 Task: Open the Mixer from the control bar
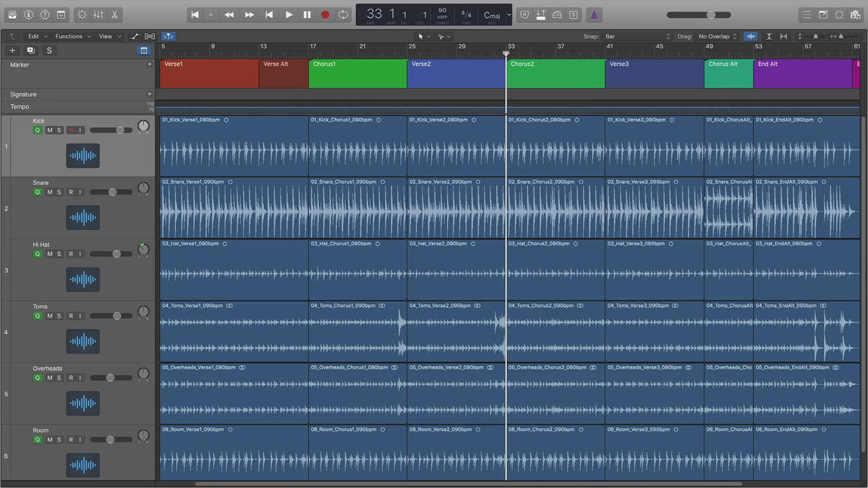tap(98, 14)
